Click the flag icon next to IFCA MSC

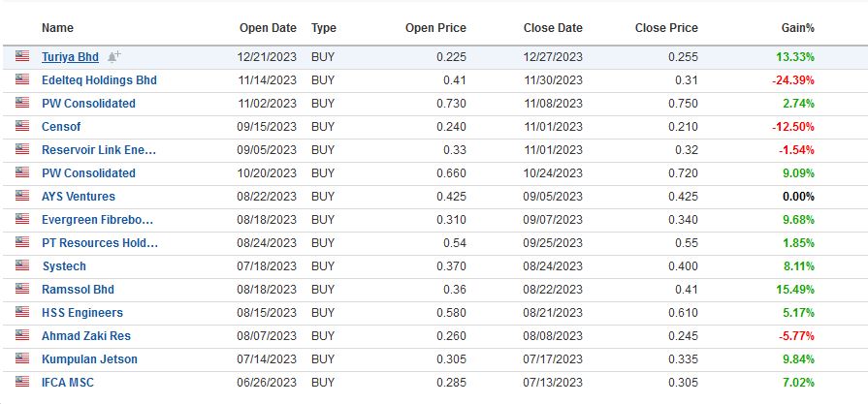(22, 381)
